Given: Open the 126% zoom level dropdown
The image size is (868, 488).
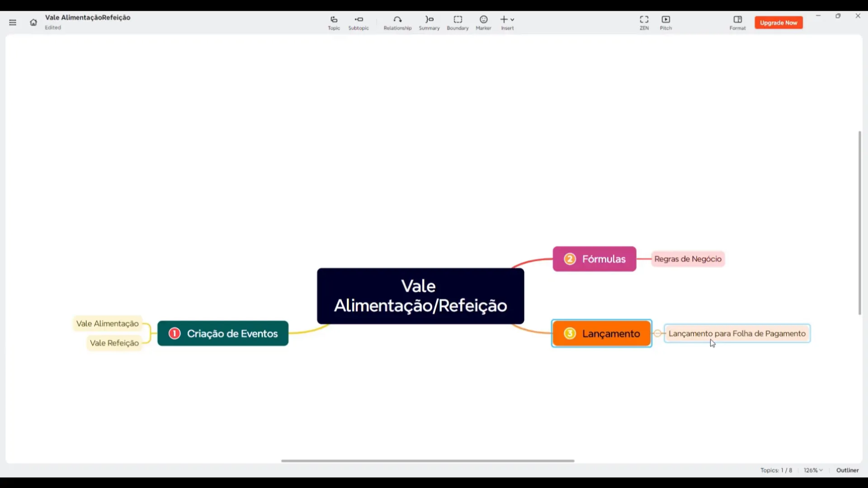Looking at the screenshot, I should click(813, 470).
